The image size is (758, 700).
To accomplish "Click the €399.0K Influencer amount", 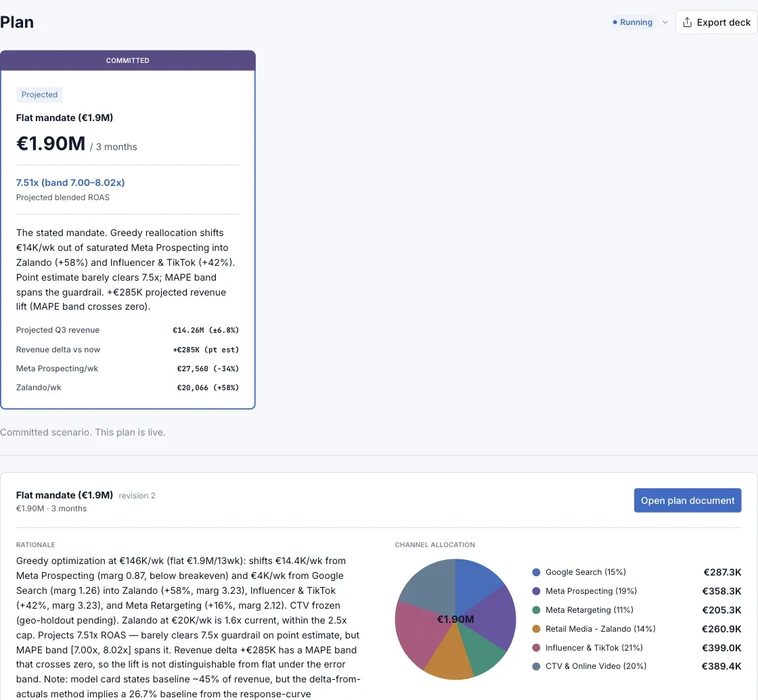I will [721, 648].
